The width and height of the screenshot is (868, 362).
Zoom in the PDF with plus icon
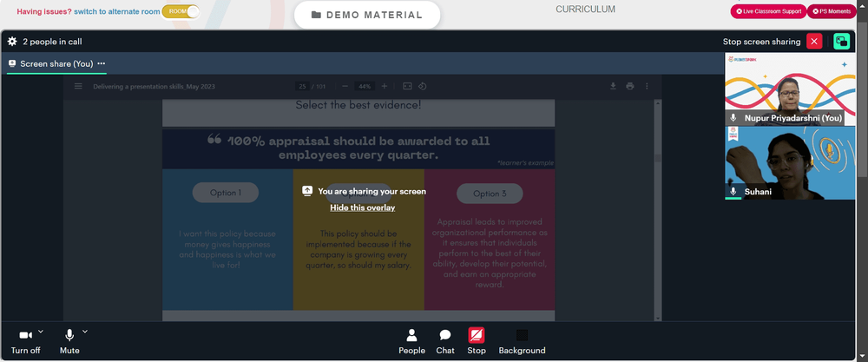coord(385,86)
